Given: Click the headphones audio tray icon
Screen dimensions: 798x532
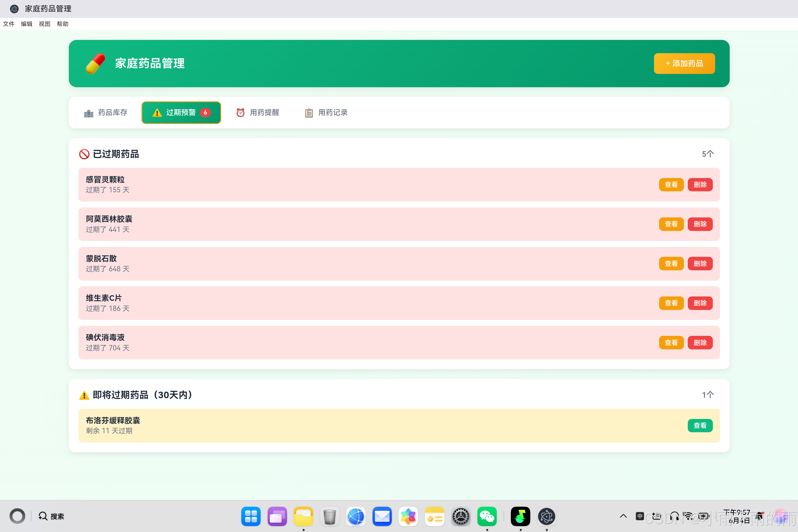Looking at the screenshot, I should coord(674,516).
